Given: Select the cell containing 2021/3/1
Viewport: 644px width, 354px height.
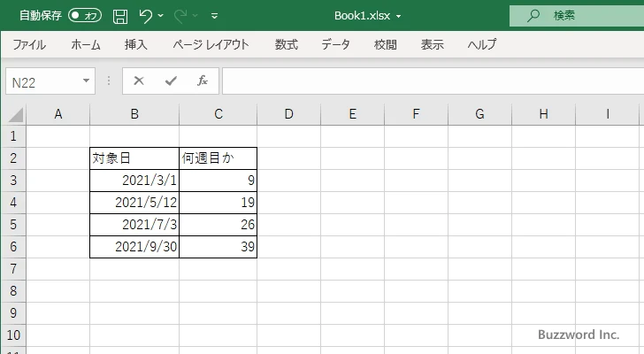Looking at the screenshot, I should 134,181.
